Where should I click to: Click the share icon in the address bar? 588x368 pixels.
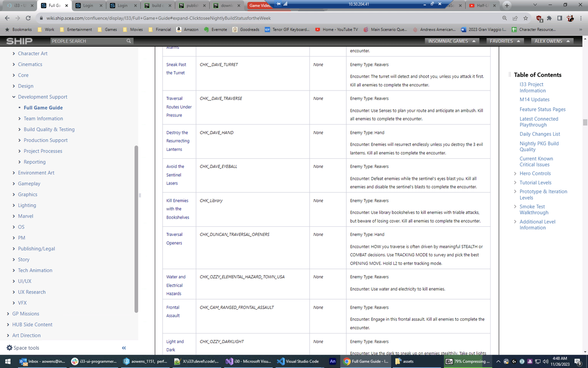pyautogui.click(x=515, y=18)
